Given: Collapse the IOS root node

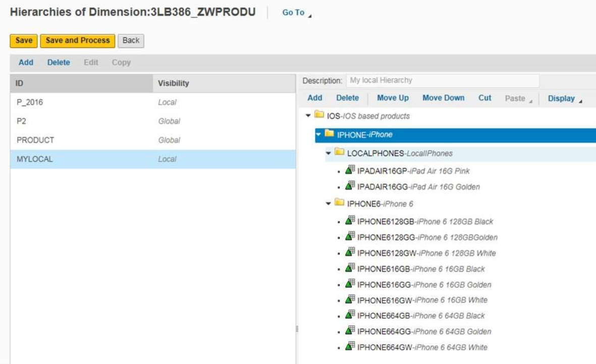Looking at the screenshot, I should coord(308,116).
